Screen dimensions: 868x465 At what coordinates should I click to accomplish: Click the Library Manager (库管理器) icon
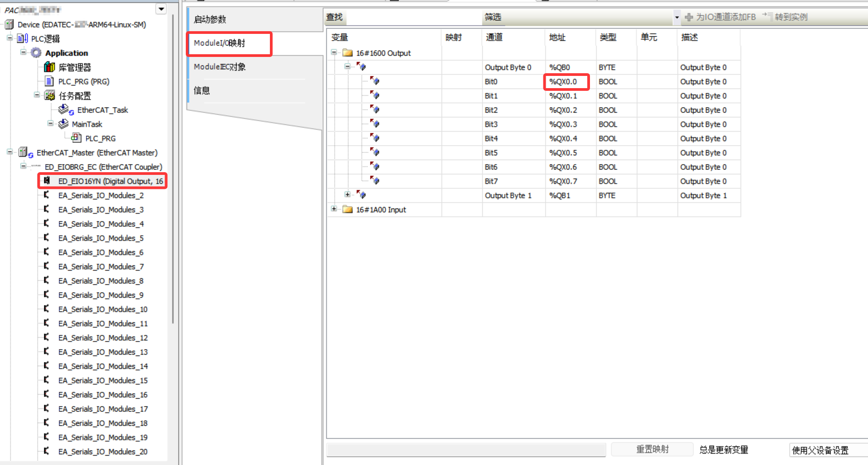tap(49, 67)
